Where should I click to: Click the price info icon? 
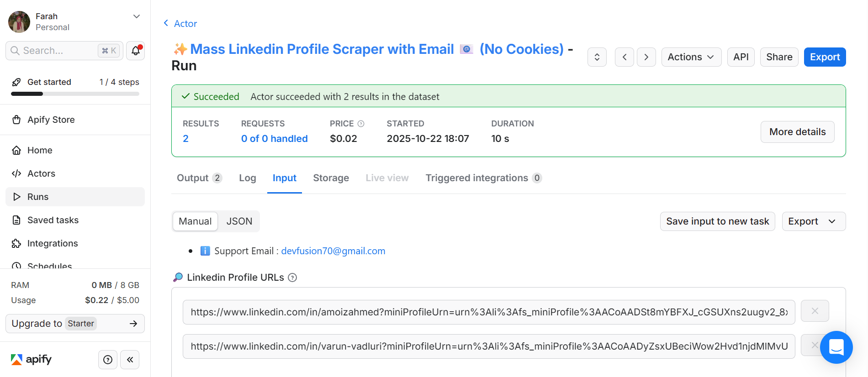[x=361, y=124]
